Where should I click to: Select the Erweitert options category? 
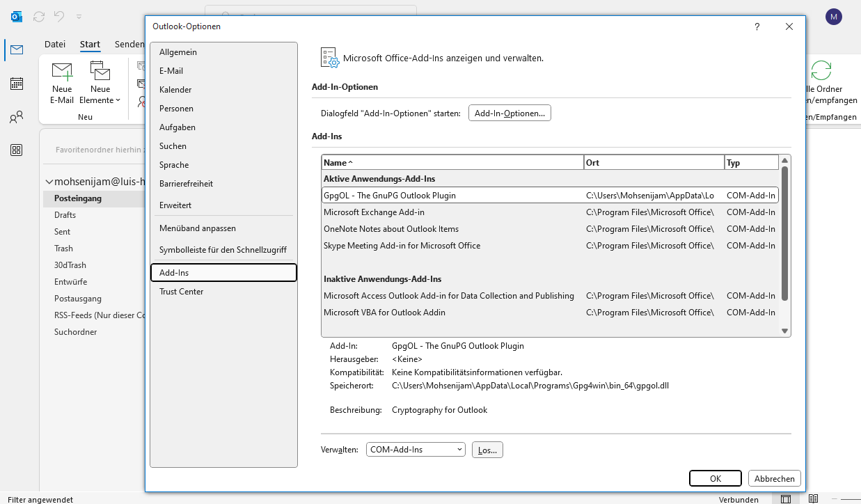click(x=223, y=205)
